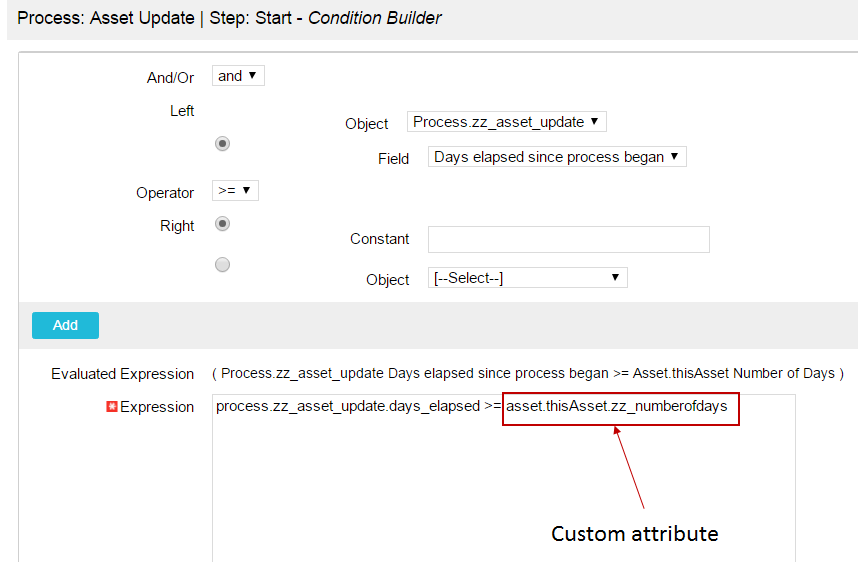Click the Custom attribute annotation label
This screenshot has width=858, height=562.
tap(635, 534)
